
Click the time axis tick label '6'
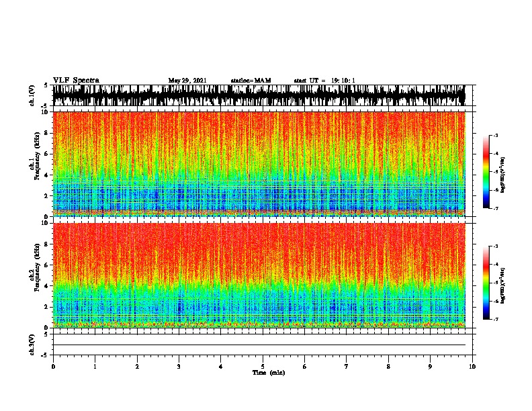pos(305,367)
